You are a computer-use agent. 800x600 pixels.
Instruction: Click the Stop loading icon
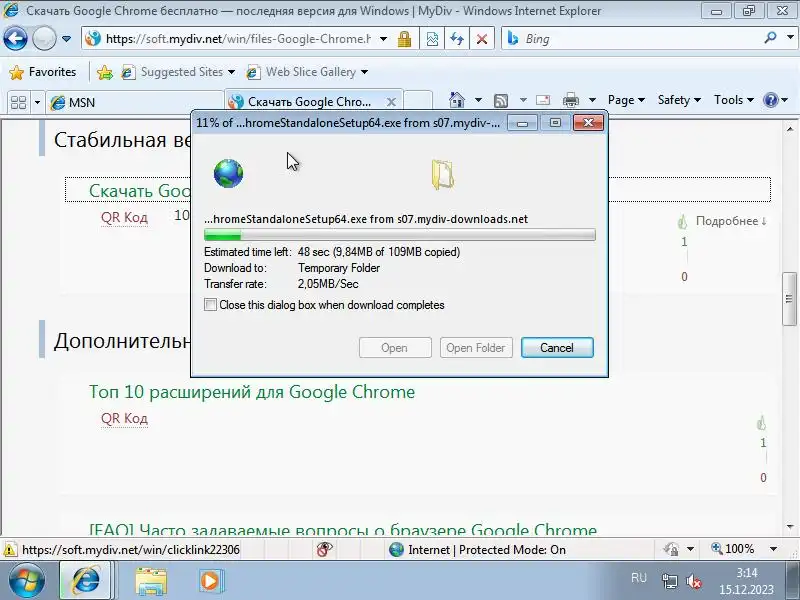point(481,39)
